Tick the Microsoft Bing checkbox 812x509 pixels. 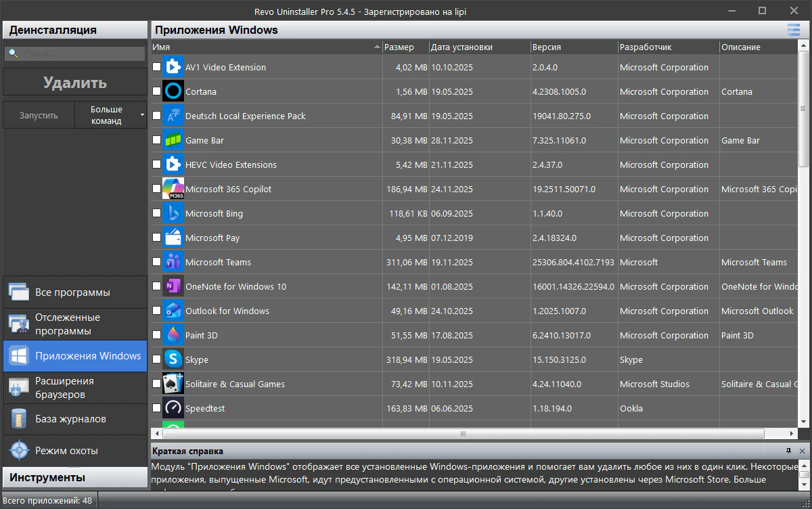coord(157,213)
